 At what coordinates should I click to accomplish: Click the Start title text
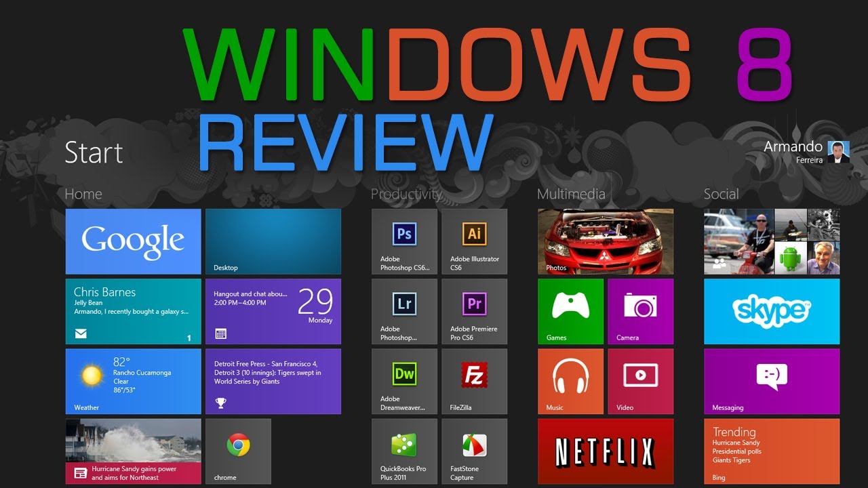point(94,152)
